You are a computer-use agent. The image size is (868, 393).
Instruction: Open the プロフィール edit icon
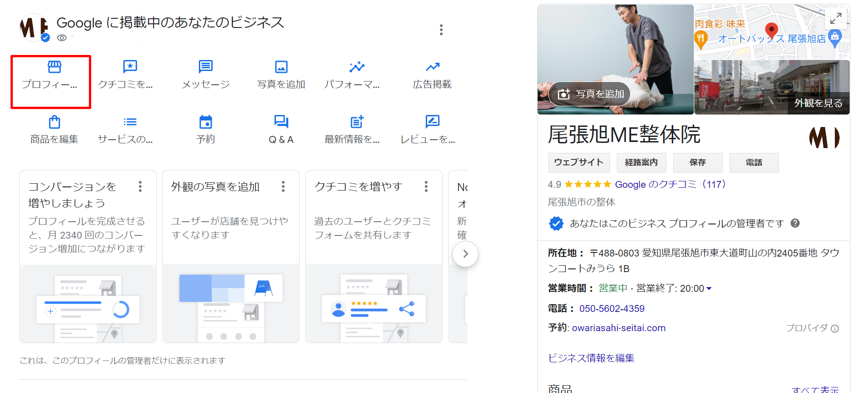[54, 67]
